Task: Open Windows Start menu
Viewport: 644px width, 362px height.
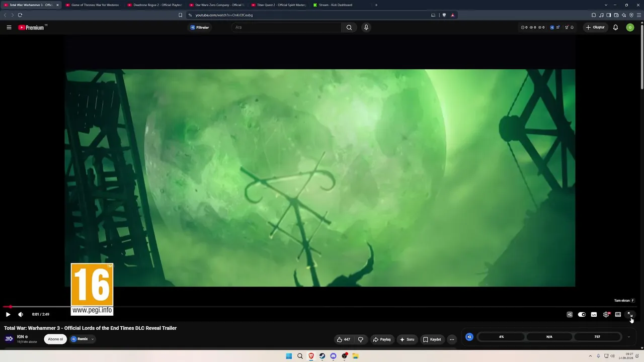Action: pos(289,356)
